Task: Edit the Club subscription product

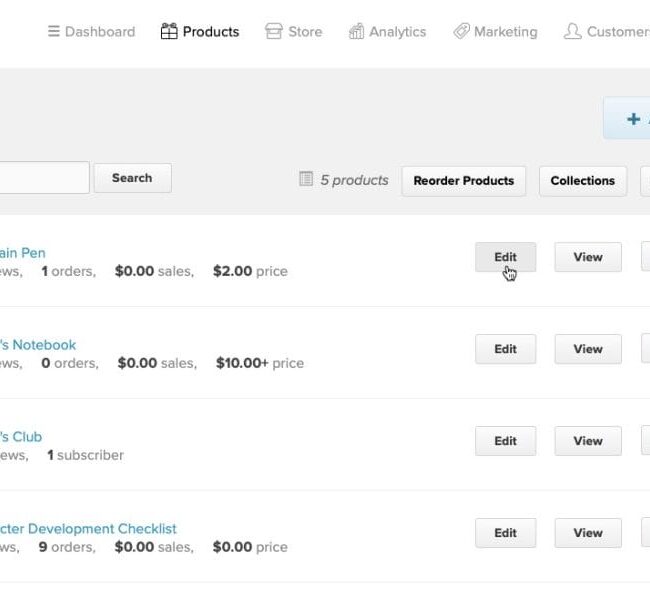Action: click(x=505, y=441)
